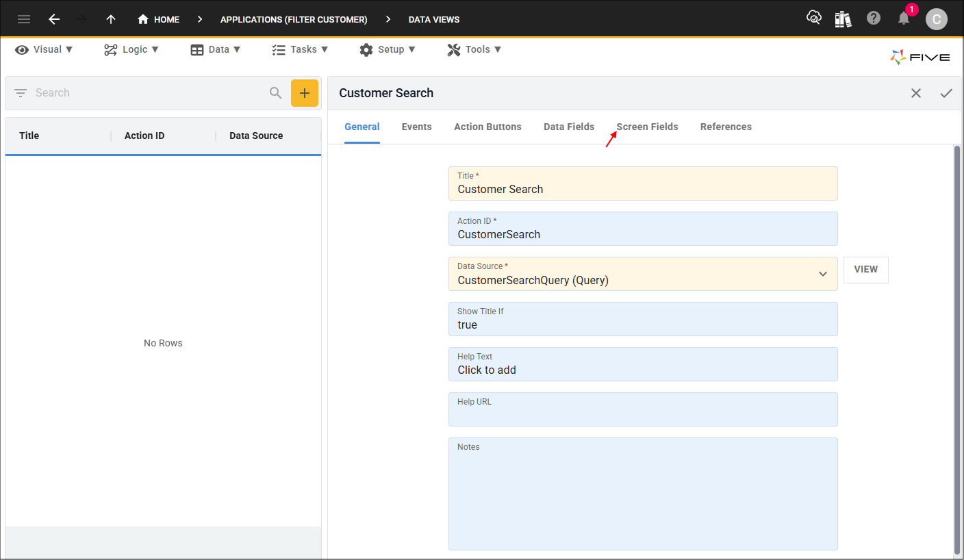Open the hamburger menu icon
The width and height of the screenshot is (964, 560).
coord(24,19)
